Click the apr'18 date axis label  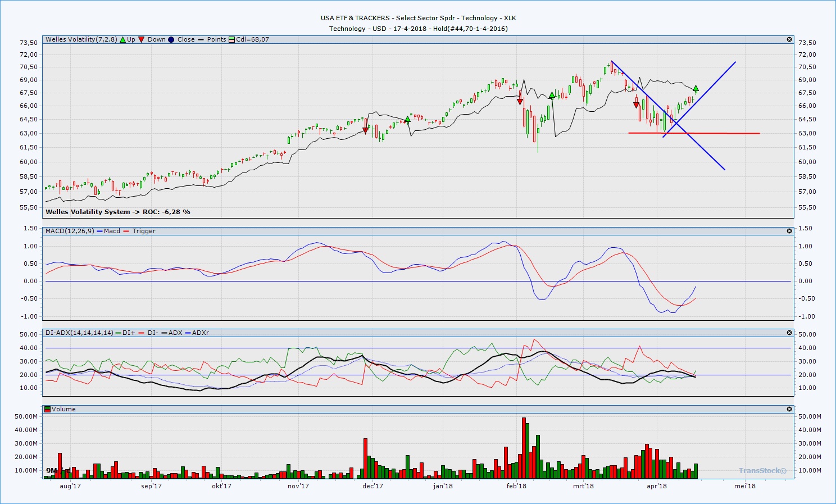tap(657, 485)
